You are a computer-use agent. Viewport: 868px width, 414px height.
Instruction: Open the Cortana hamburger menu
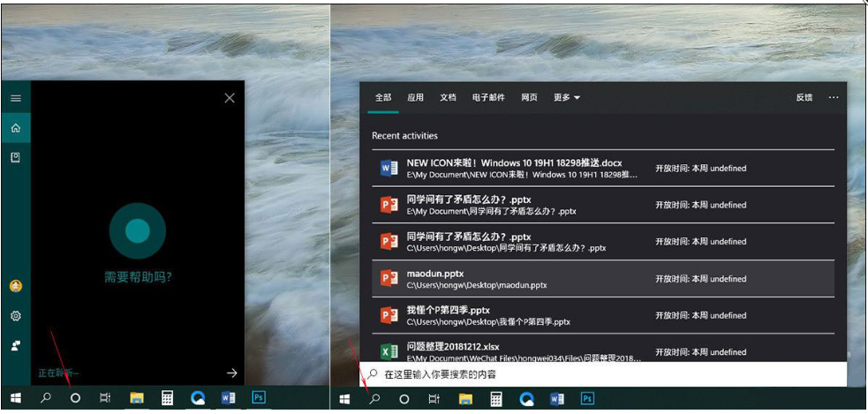[x=16, y=98]
